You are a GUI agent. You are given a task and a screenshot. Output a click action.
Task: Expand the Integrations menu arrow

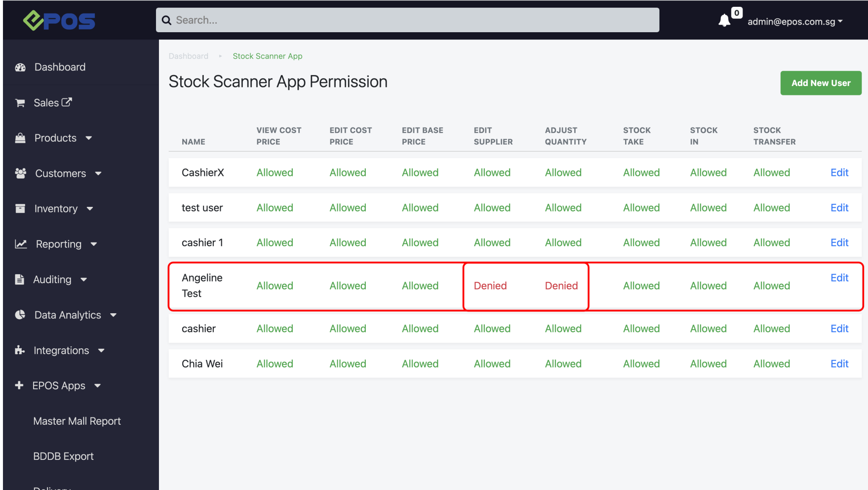tap(101, 351)
